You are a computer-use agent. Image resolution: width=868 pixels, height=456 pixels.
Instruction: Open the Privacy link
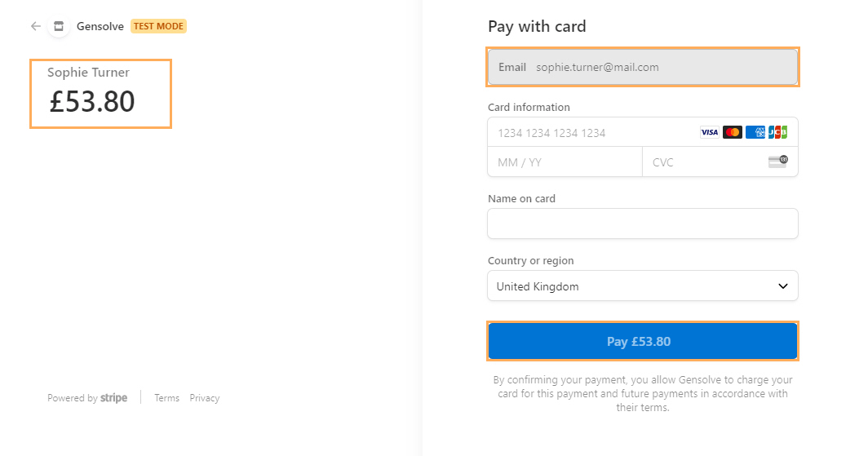(x=204, y=398)
